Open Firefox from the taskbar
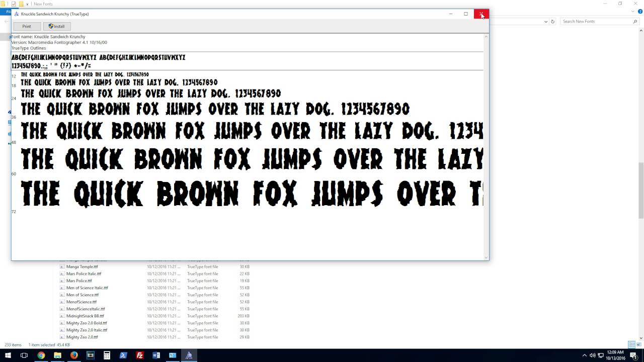This screenshot has width=644, height=362. pos(74,355)
